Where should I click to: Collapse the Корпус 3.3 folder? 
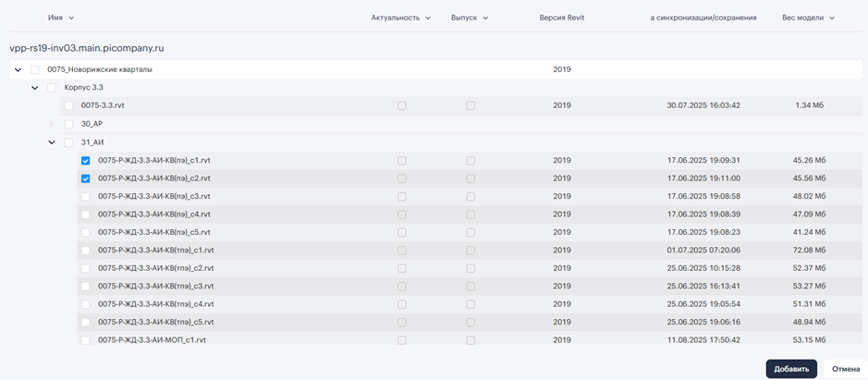click(x=35, y=88)
